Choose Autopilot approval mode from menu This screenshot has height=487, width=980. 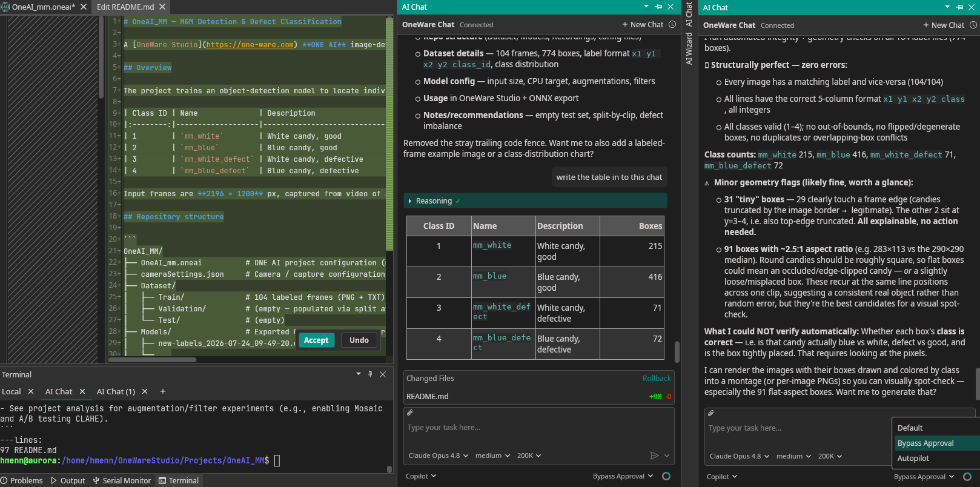(x=936, y=458)
